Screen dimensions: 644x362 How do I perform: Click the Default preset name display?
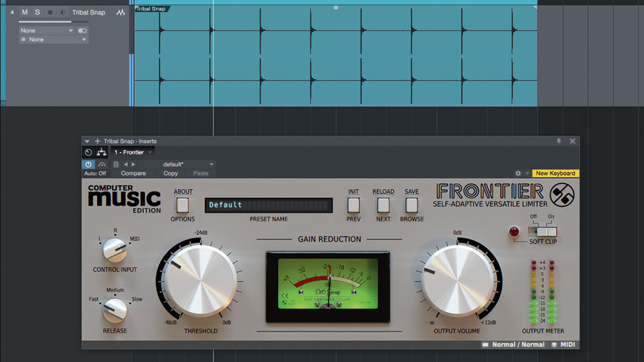[x=269, y=204]
